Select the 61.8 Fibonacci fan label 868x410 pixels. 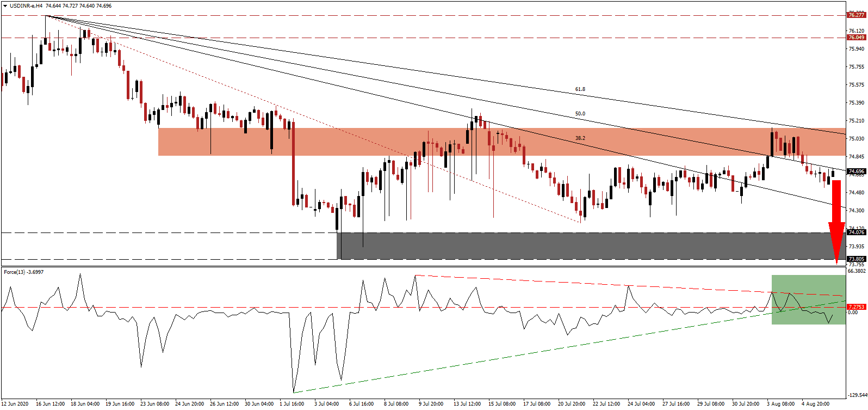(580, 89)
